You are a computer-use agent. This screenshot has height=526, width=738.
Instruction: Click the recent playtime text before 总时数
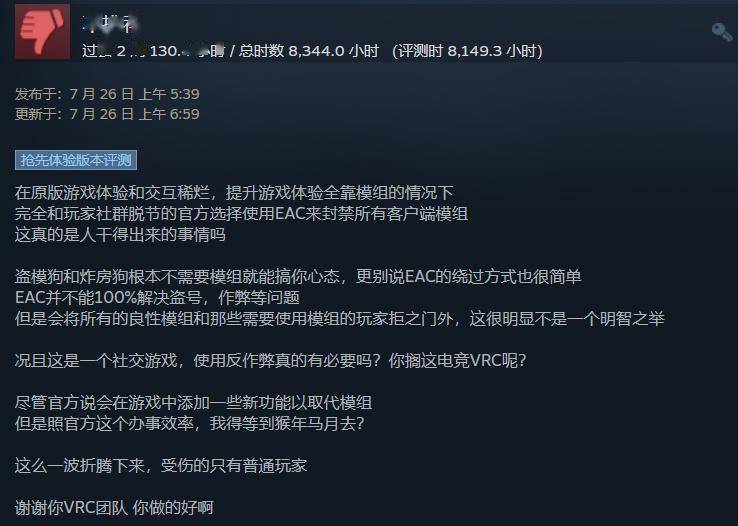tap(153, 51)
